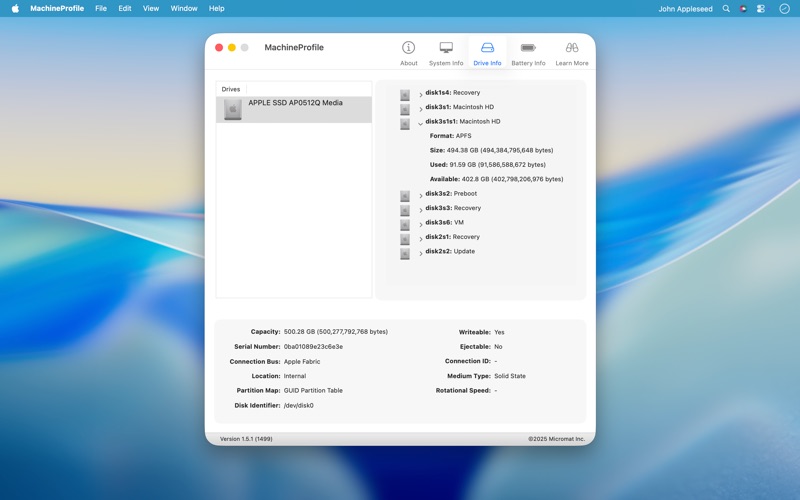Open the Help menu
This screenshot has width=800, height=500.
[x=216, y=9]
